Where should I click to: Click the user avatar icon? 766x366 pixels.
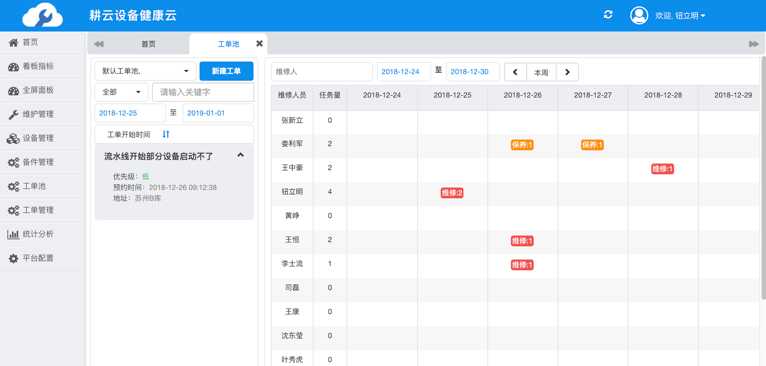click(x=639, y=15)
